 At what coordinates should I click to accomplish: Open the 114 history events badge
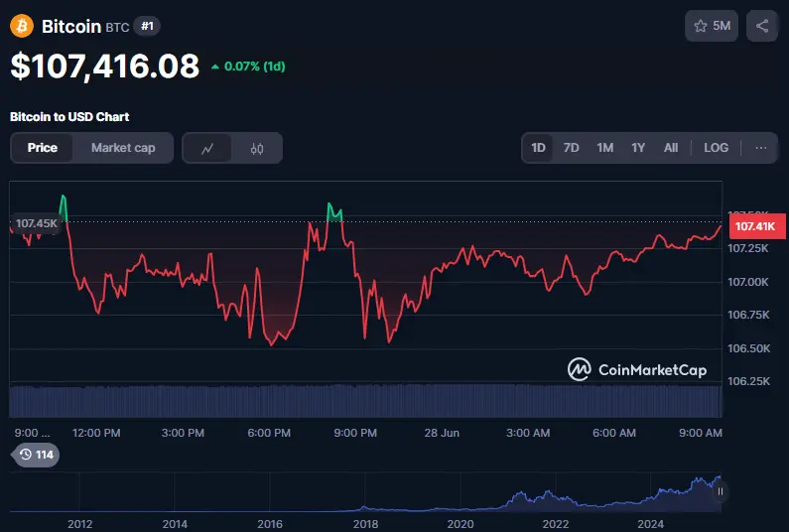37,455
